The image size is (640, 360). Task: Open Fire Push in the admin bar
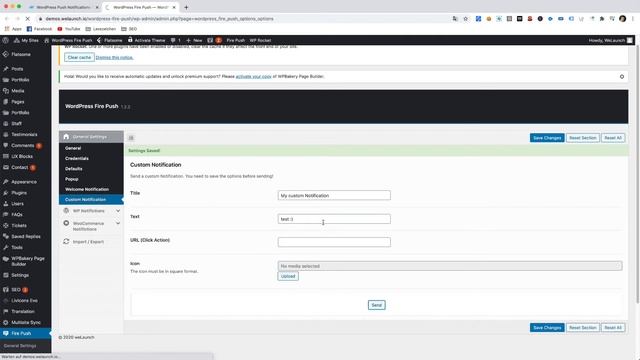click(236, 40)
